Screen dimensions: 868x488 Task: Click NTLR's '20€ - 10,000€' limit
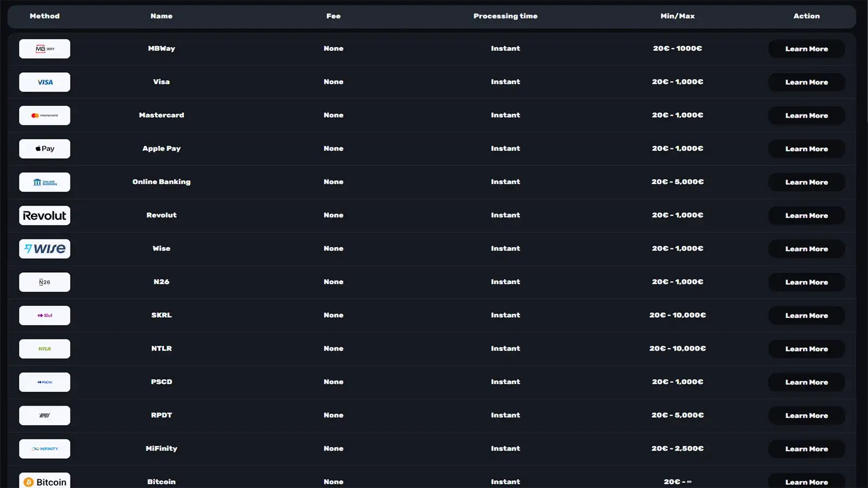pos(678,349)
